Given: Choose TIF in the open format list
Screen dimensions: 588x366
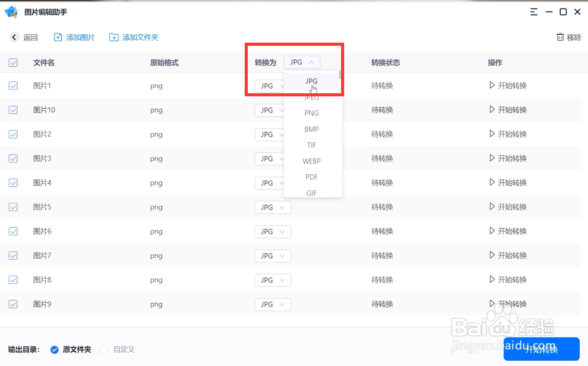Looking at the screenshot, I should [x=312, y=145].
